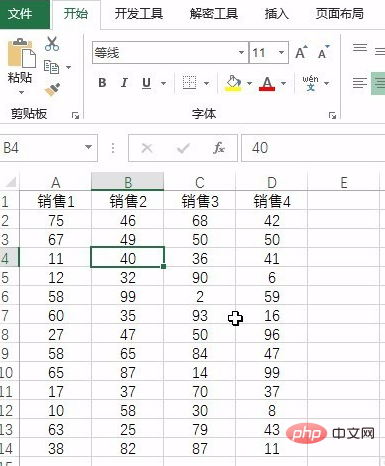Viewport: 385px width, 466px height.
Task: Expand the font name 等线 dropdown
Action: [x=241, y=52]
